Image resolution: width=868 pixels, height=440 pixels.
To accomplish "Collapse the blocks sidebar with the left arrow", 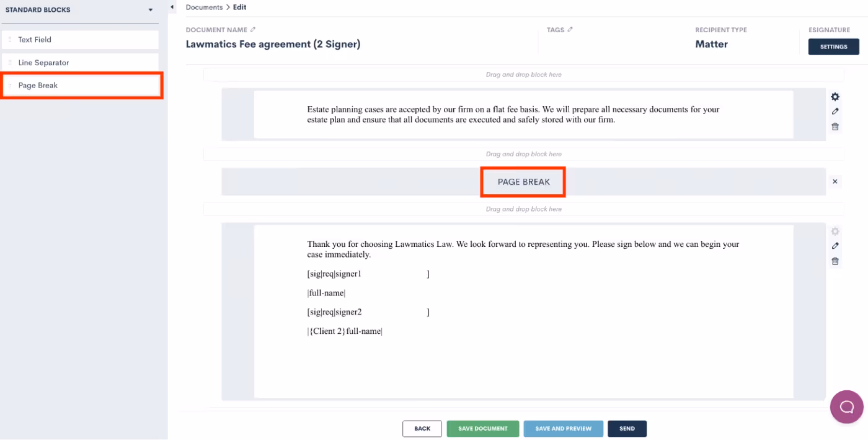I will click(172, 6).
